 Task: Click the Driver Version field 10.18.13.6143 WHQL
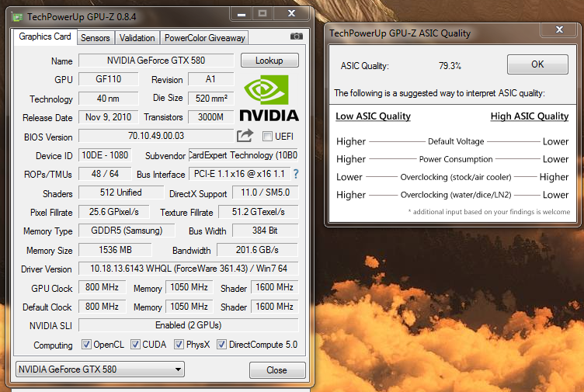pos(189,269)
